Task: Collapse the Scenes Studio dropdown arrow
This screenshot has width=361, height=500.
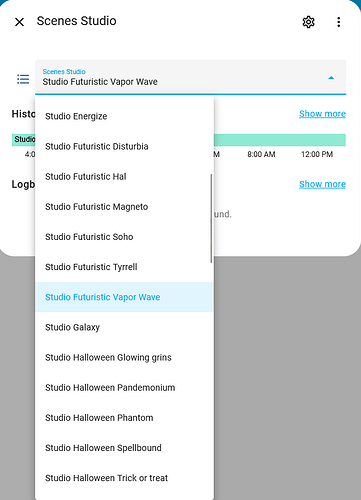Action: pos(331,78)
